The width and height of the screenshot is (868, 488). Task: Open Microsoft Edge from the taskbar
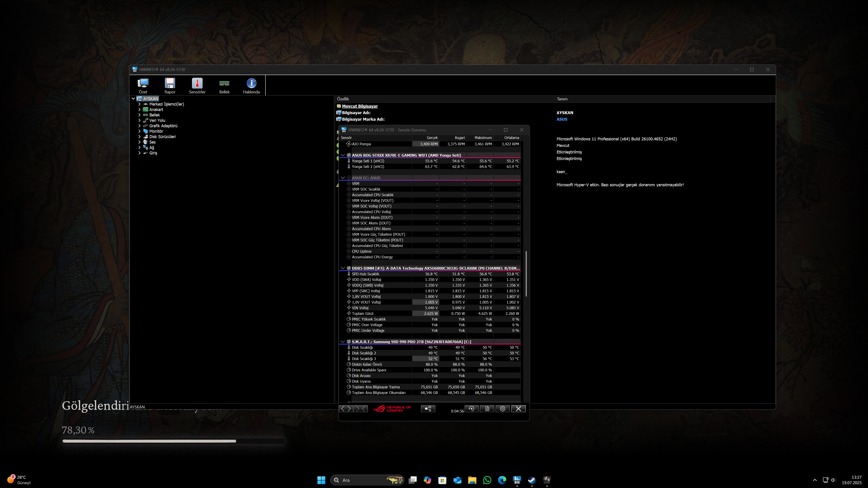(x=502, y=480)
